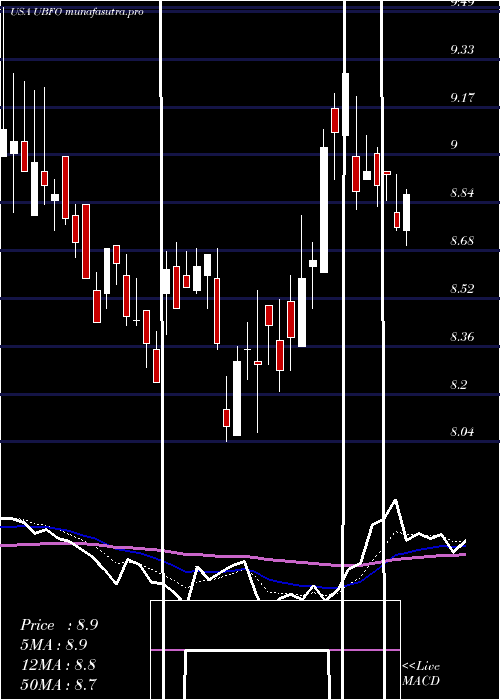Click the 8.36 price axis label

pos(462,336)
